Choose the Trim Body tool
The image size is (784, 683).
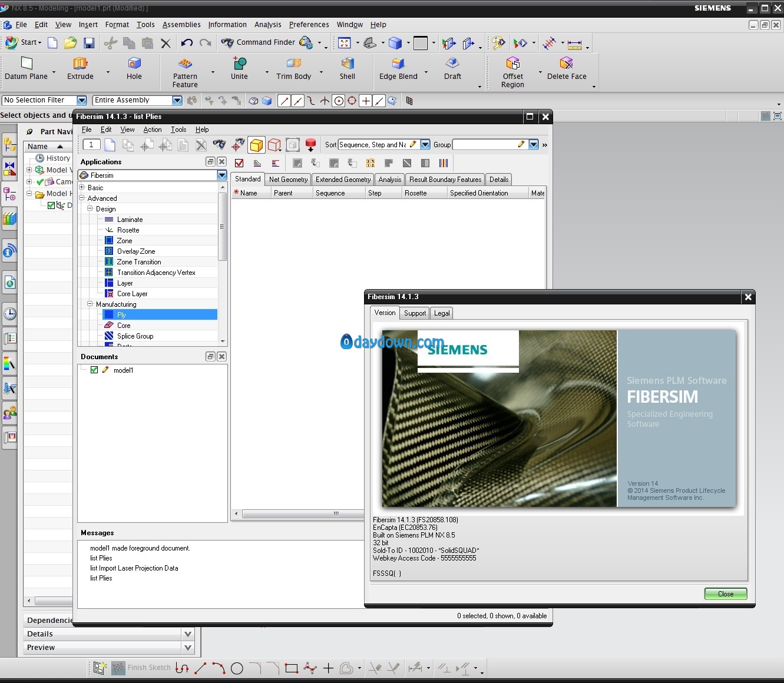pyautogui.click(x=293, y=68)
